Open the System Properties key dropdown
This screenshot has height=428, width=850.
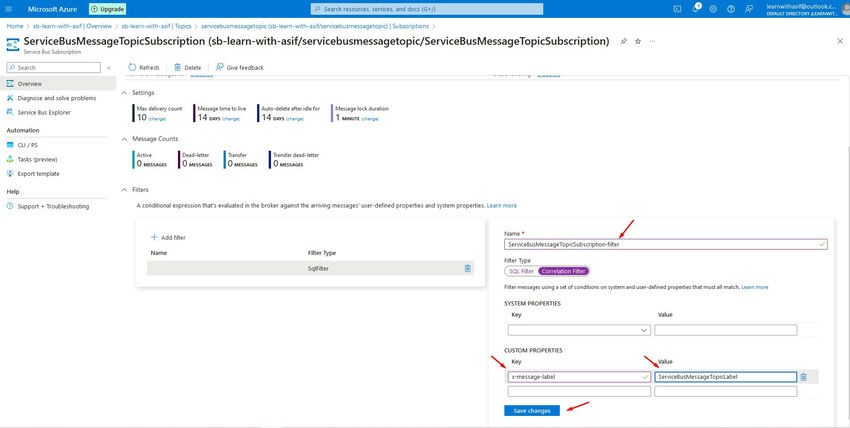point(579,329)
